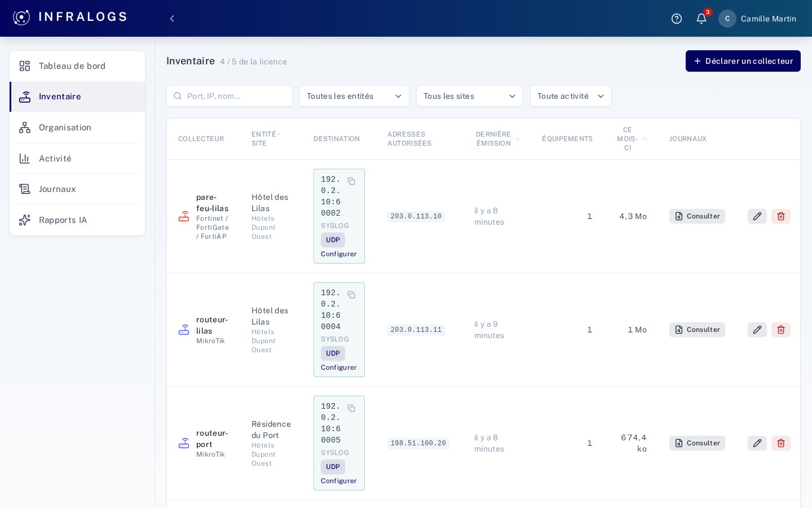Click Déclarer un collecteur button
Screen dimensions: 812x508
pos(743,61)
